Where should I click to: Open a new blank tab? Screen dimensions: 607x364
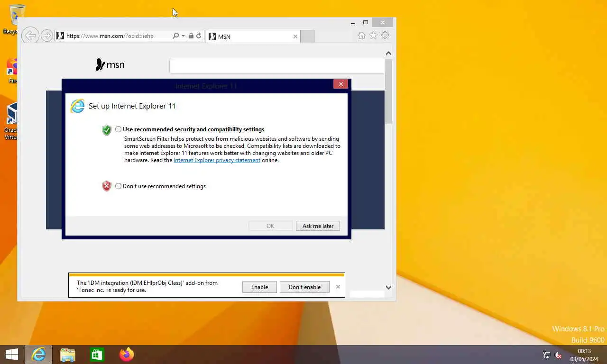click(307, 36)
